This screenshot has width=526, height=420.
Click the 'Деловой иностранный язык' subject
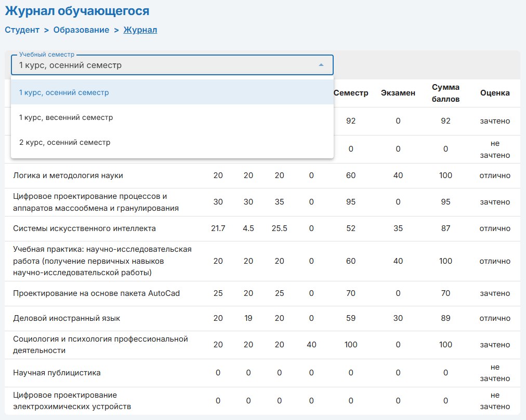[x=67, y=318]
